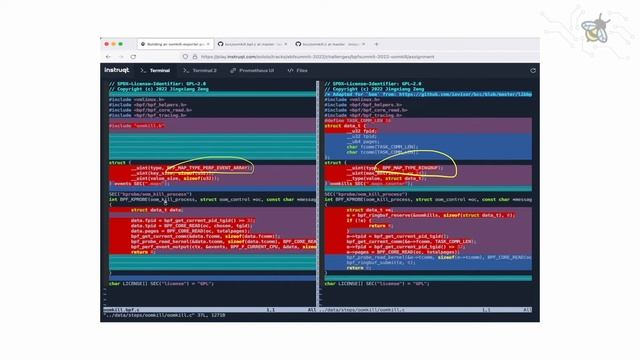The image size is (640, 360).
Task: Click the 'Copyright (c) 2022' comment in right pane
Action: coord(374,89)
